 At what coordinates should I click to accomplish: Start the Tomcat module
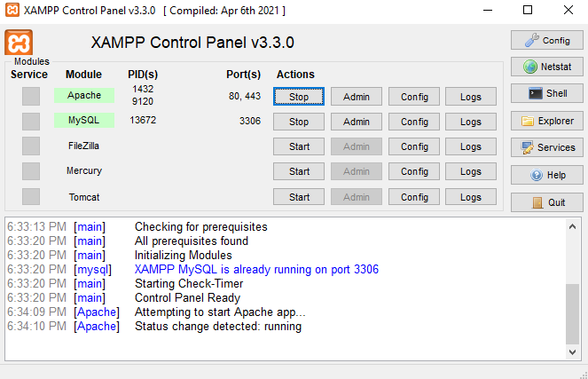[x=299, y=197]
